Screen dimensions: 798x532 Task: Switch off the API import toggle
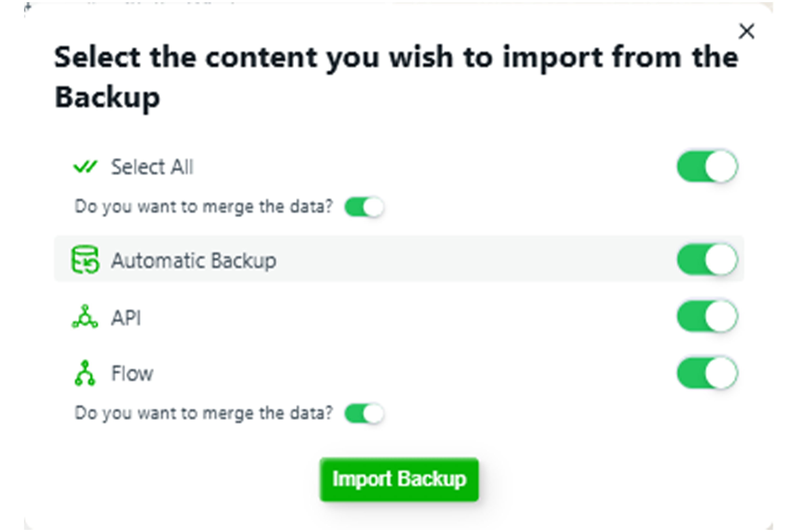point(707,317)
